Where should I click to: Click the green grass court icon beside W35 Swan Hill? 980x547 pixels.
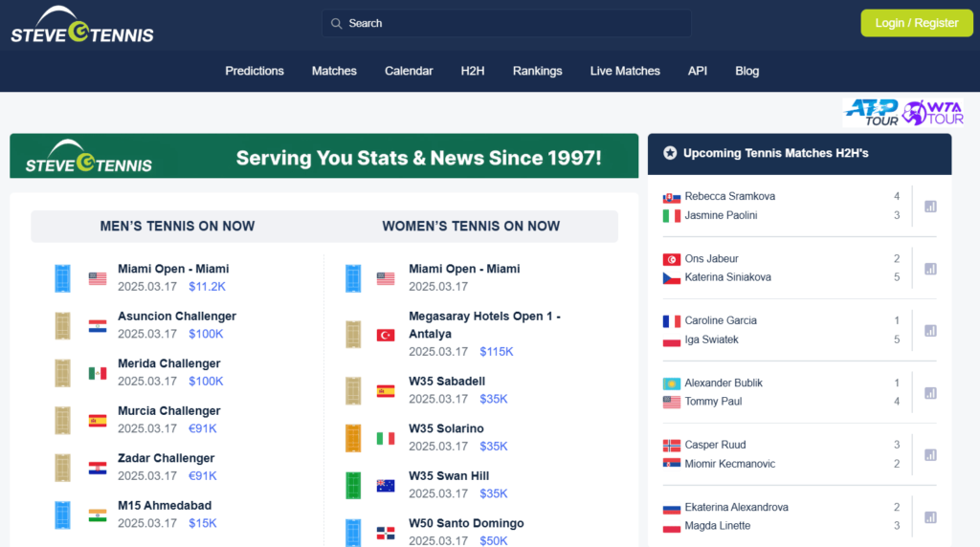[x=353, y=486]
